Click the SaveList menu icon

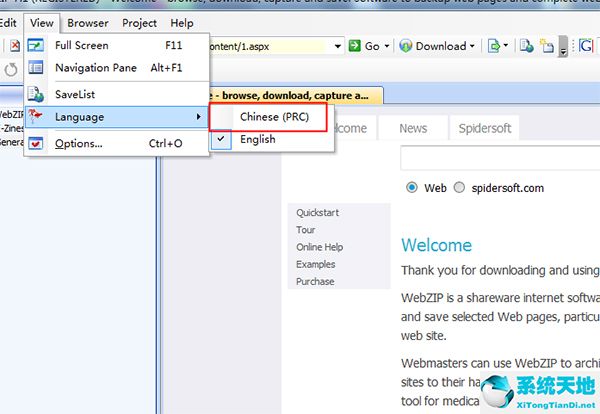click(x=36, y=94)
